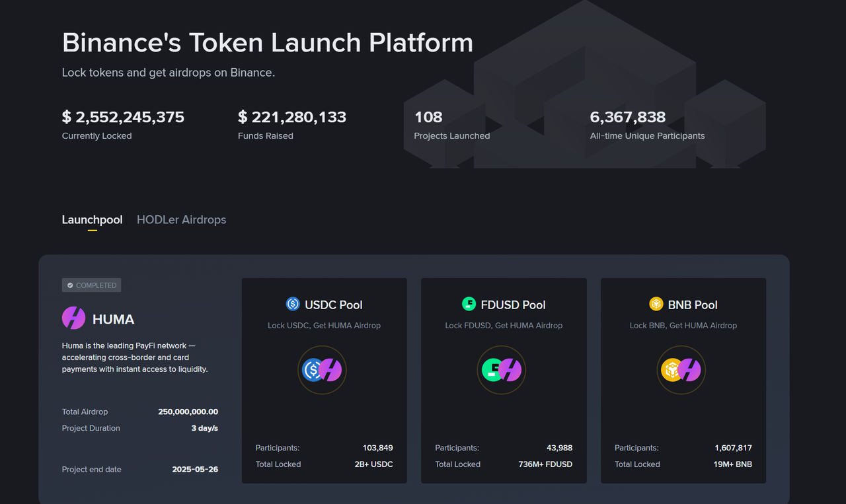Click the checkmark icon in the COMPLETED badge
Screen dimensions: 846x504
coord(70,285)
